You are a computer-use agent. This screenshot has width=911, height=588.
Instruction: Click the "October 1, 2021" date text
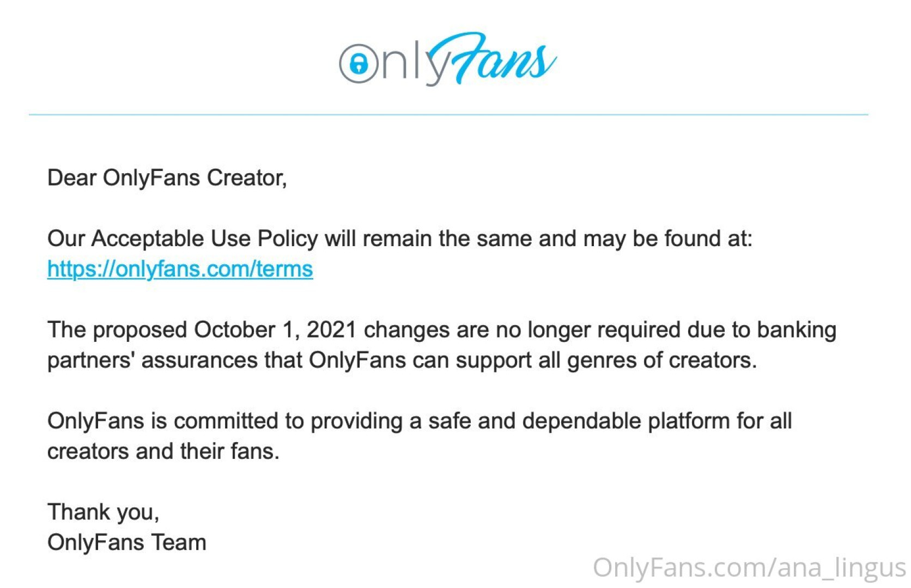point(275,330)
